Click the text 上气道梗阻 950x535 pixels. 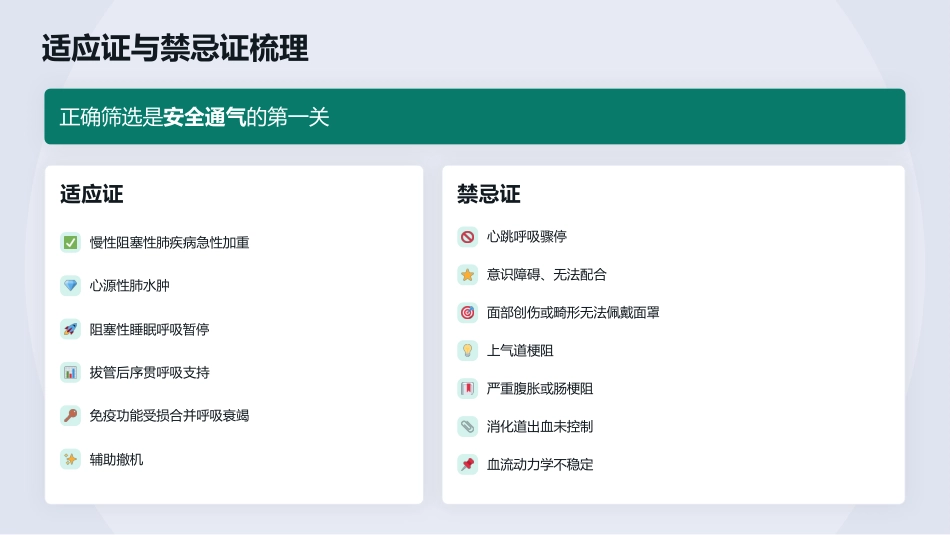(x=520, y=350)
